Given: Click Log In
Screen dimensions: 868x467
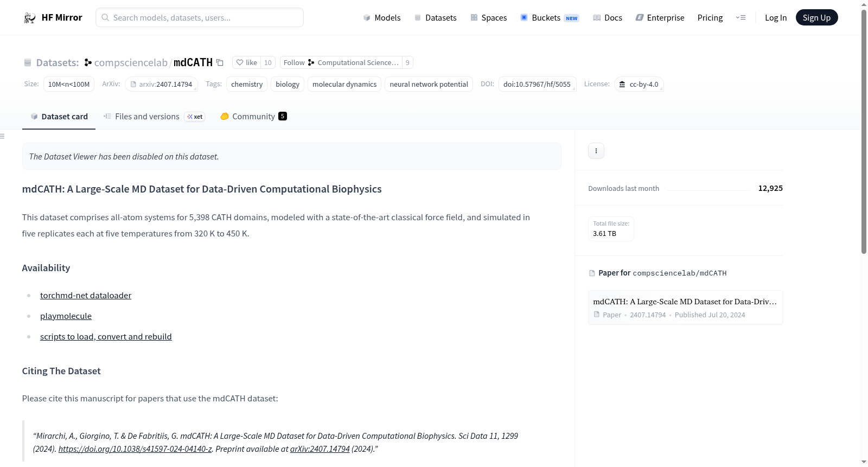Looking at the screenshot, I should 776,17.
